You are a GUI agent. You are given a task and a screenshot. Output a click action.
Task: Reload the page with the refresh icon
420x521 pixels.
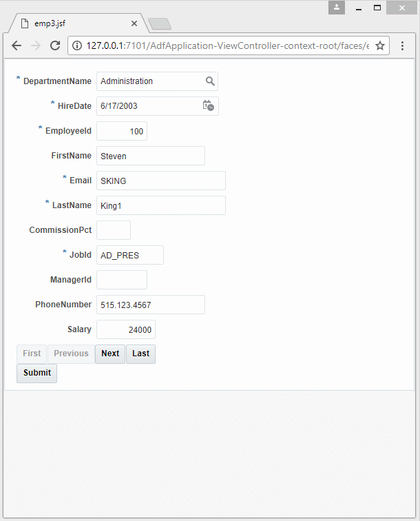(x=55, y=45)
